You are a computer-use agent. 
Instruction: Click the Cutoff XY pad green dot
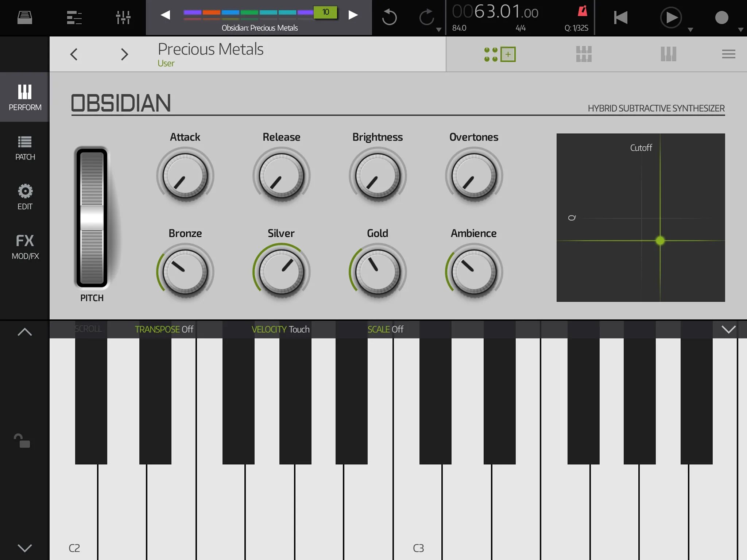(x=660, y=241)
